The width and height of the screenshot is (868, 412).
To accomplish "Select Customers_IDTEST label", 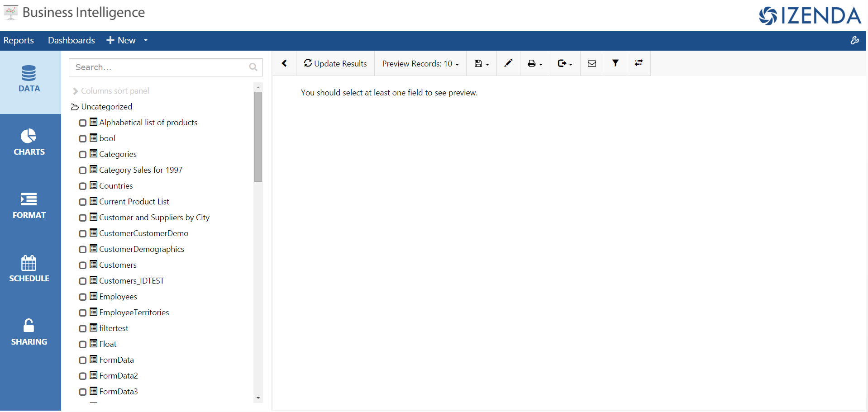I will click(x=132, y=281).
